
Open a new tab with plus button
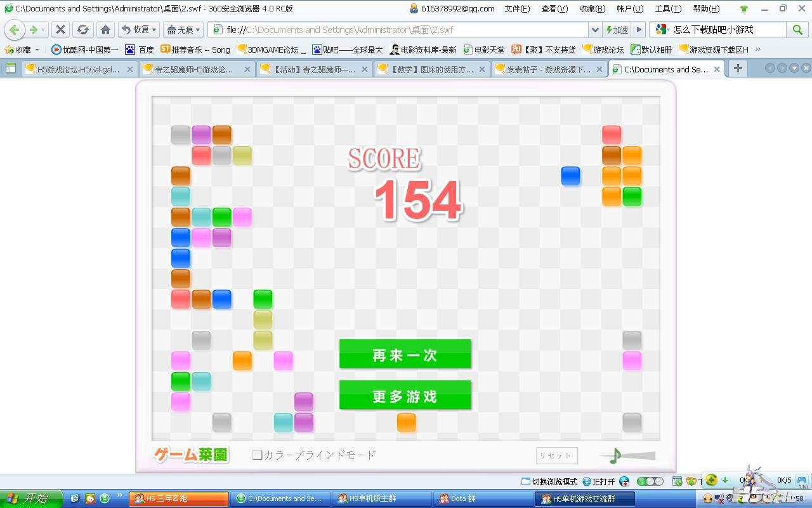coord(738,69)
